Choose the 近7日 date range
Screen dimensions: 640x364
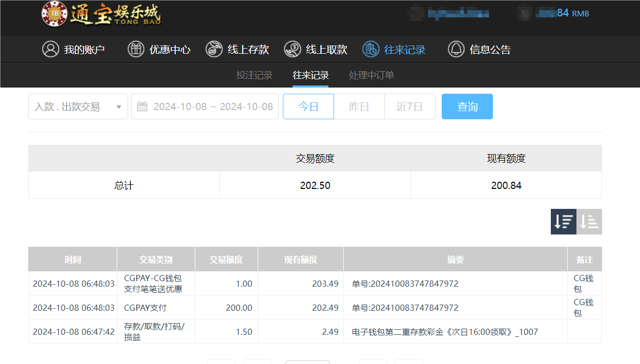tap(409, 106)
